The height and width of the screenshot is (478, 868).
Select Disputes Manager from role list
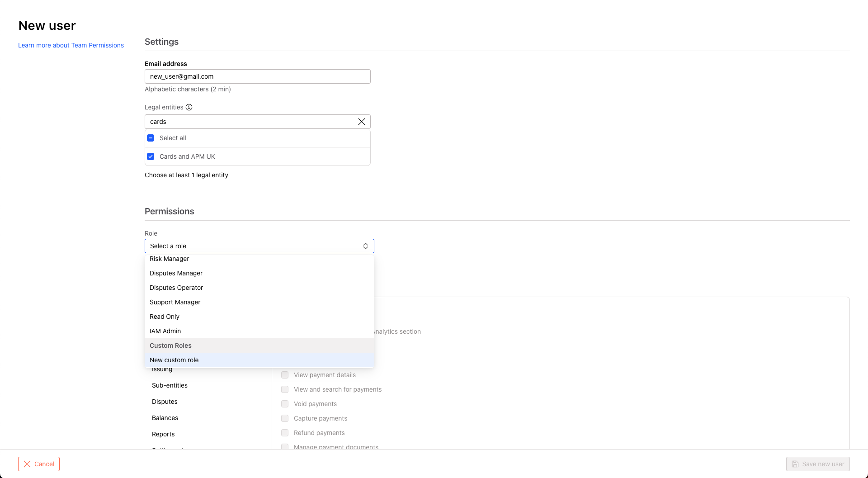(x=176, y=273)
